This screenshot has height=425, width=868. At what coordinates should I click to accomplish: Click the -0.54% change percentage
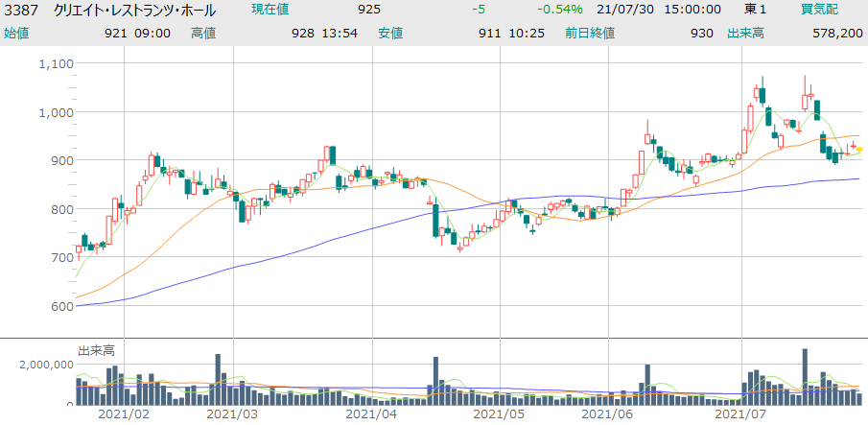[559, 10]
